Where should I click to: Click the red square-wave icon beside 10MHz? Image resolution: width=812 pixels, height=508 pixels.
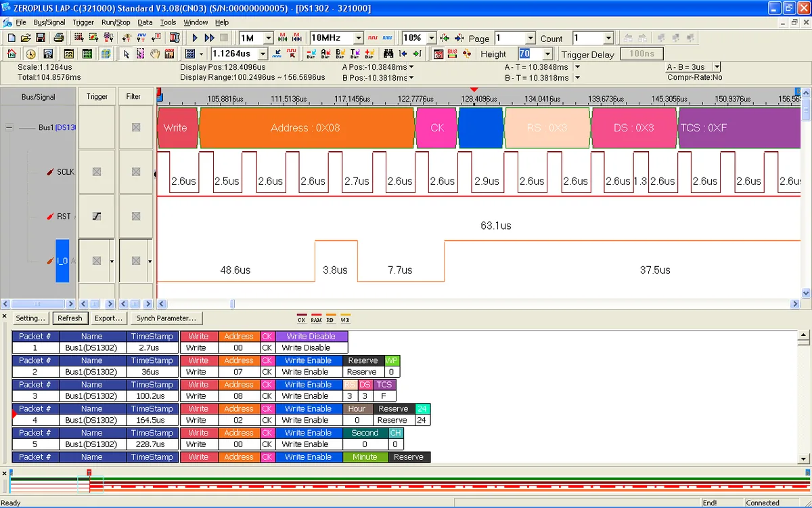point(373,38)
